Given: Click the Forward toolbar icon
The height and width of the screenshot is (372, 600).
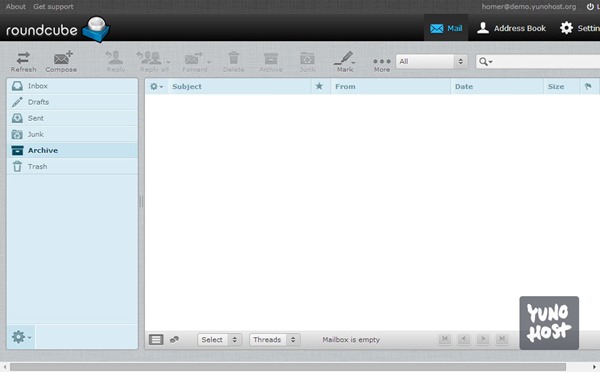Looking at the screenshot, I should tap(194, 62).
